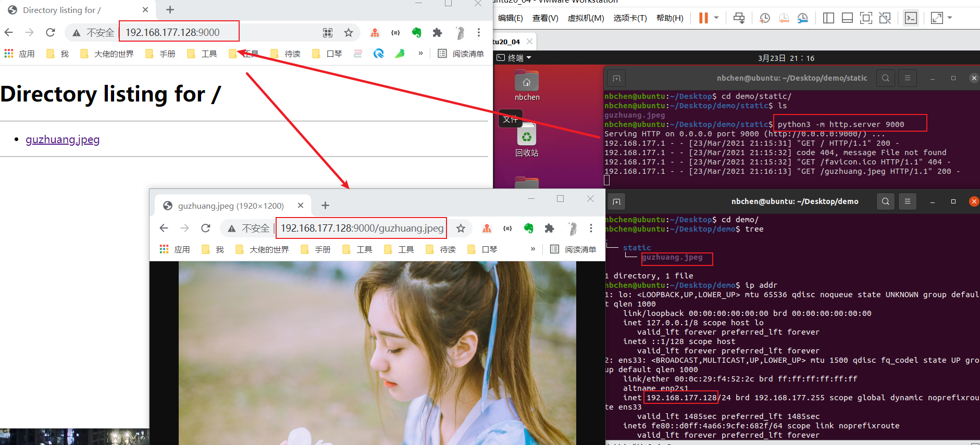980x445 pixels.
Task: Open the 阅读清单 reading list in the guzhuang.jpeg window
Action: coord(573,249)
